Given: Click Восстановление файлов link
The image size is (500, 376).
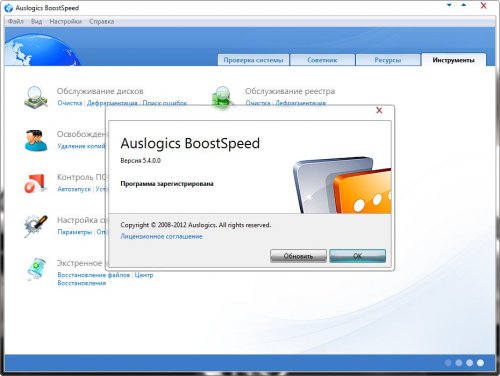Looking at the screenshot, I should (x=94, y=275).
